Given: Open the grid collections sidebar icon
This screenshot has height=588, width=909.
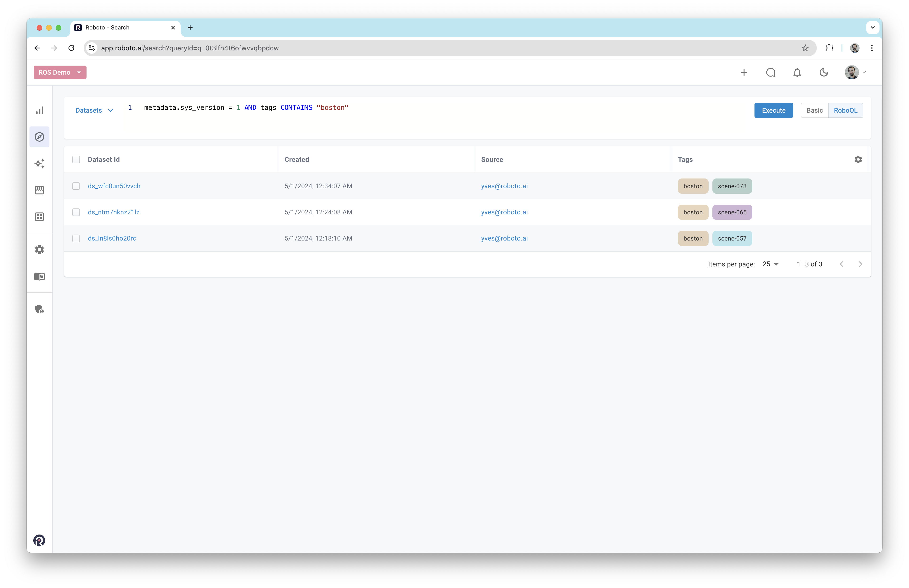Looking at the screenshot, I should click(x=39, y=217).
